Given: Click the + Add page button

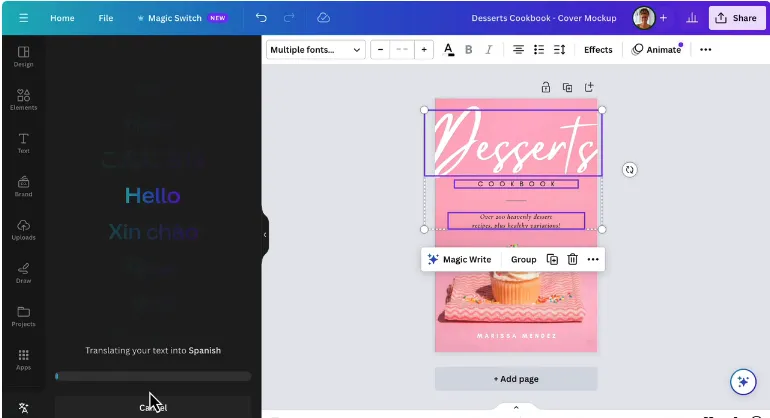Looking at the screenshot, I should click(x=516, y=379).
